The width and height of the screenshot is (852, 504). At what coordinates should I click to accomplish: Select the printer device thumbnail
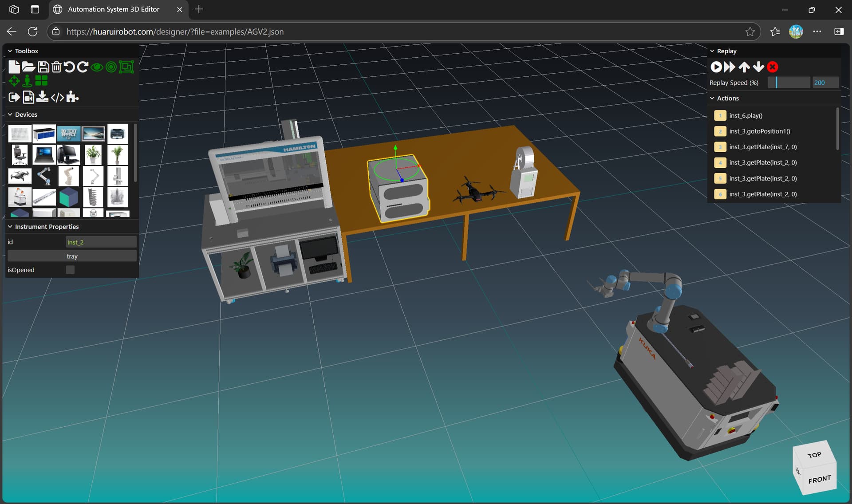(118, 134)
